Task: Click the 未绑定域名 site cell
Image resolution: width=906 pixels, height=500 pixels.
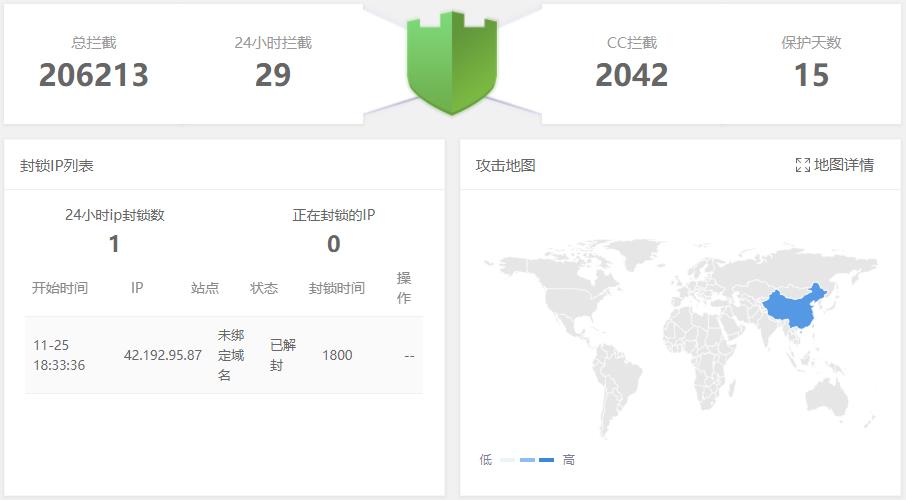Action: click(231, 355)
